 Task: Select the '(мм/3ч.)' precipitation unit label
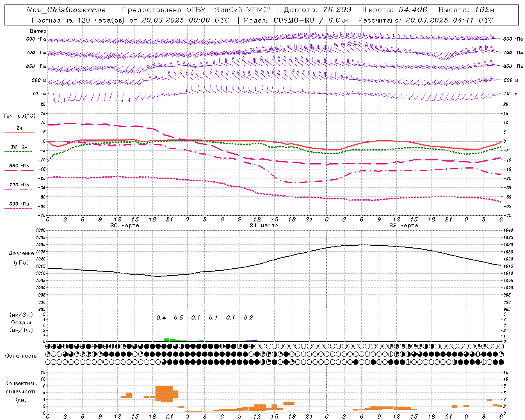coord(21,315)
